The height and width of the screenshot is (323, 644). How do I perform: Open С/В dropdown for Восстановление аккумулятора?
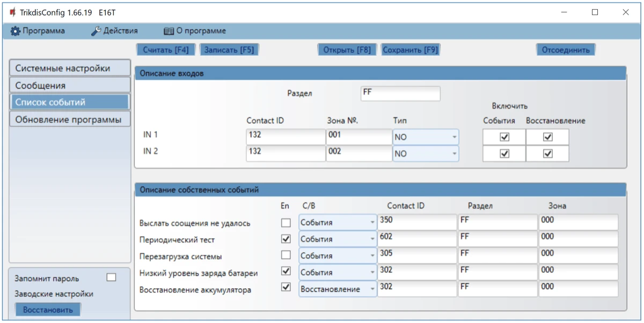(x=338, y=289)
